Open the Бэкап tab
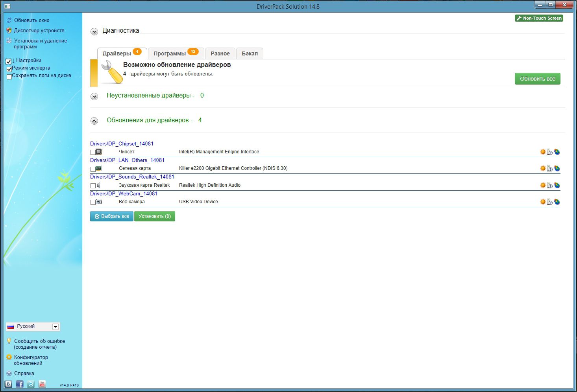This screenshot has width=577, height=392. [250, 53]
